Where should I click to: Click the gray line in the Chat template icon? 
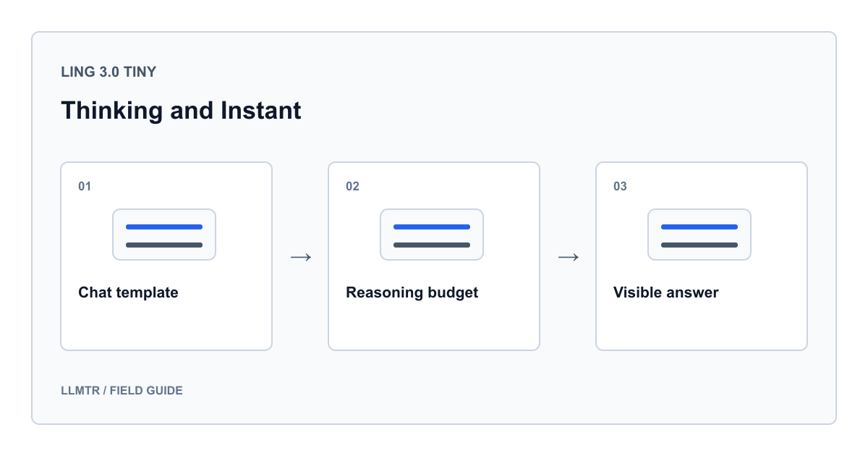164,245
